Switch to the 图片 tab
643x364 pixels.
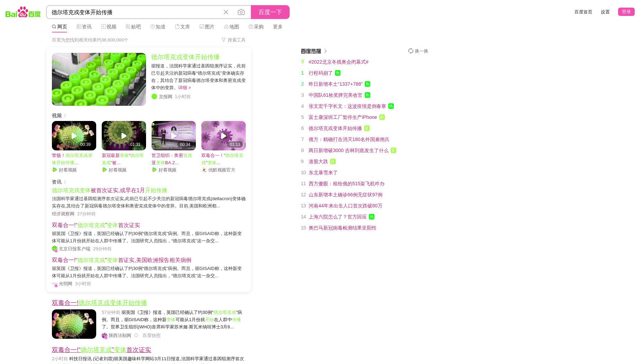[x=207, y=27]
